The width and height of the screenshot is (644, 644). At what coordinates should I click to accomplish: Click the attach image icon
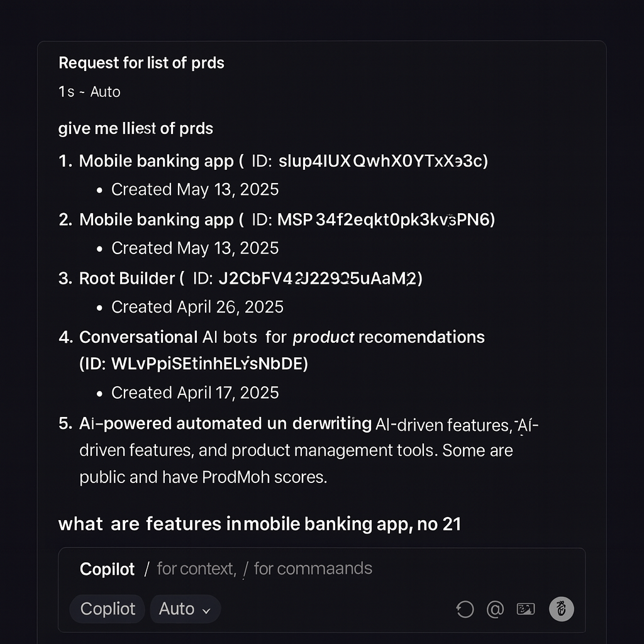pyautogui.click(x=525, y=609)
